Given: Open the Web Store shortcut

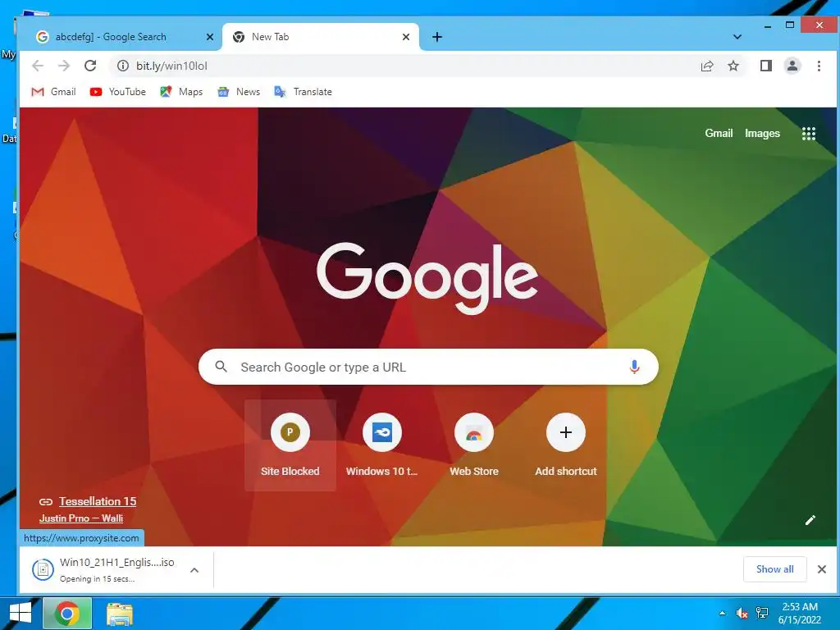Looking at the screenshot, I should click(x=474, y=445).
